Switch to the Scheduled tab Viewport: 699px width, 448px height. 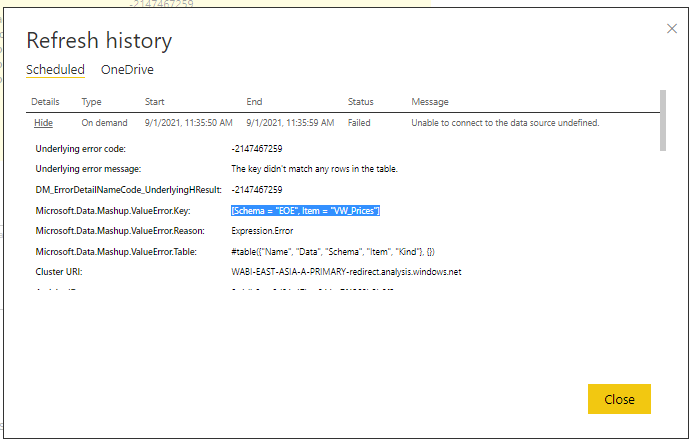(55, 70)
